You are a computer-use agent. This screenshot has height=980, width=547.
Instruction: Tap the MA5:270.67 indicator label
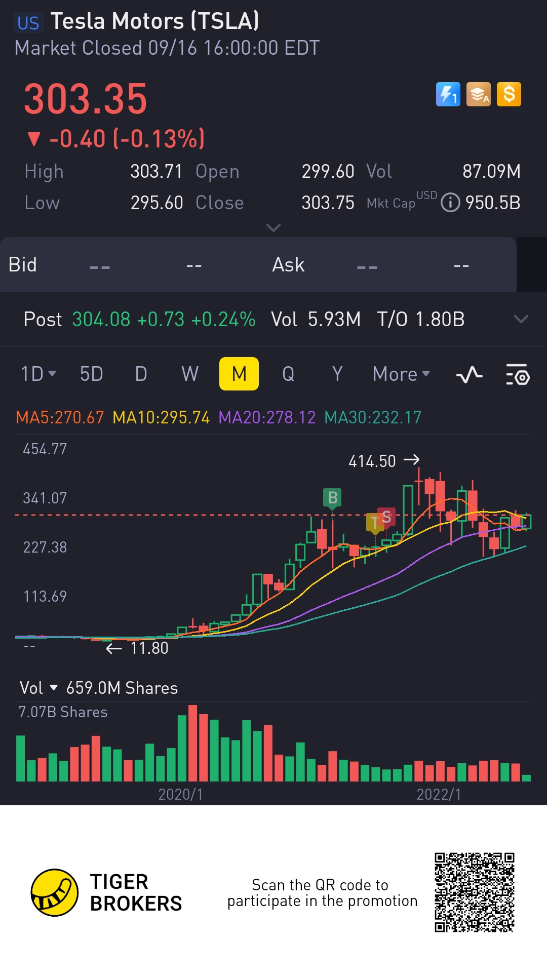point(60,417)
